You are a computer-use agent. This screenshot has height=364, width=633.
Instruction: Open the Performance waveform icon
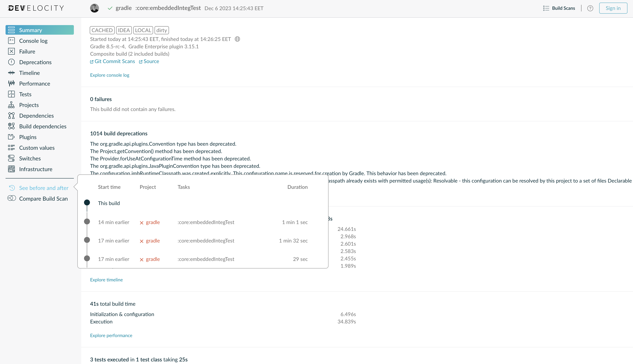(x=11, y=83)
